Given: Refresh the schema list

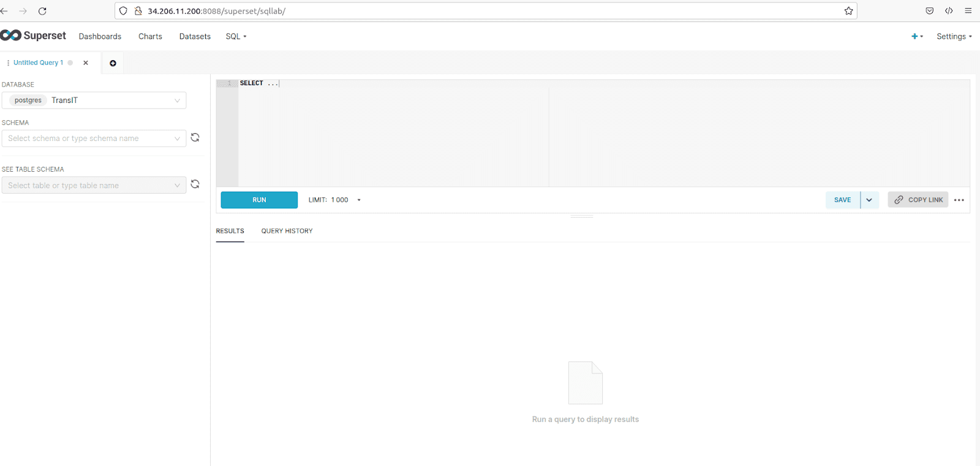Looking at the screenshot, I should pos(195,137).
